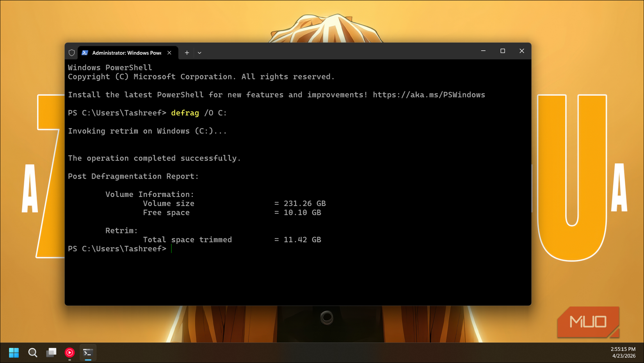Click the Free space value 10.10 GB
This screenshot has height=363, width=644.
pyautogui.click(x=302, y=213)
